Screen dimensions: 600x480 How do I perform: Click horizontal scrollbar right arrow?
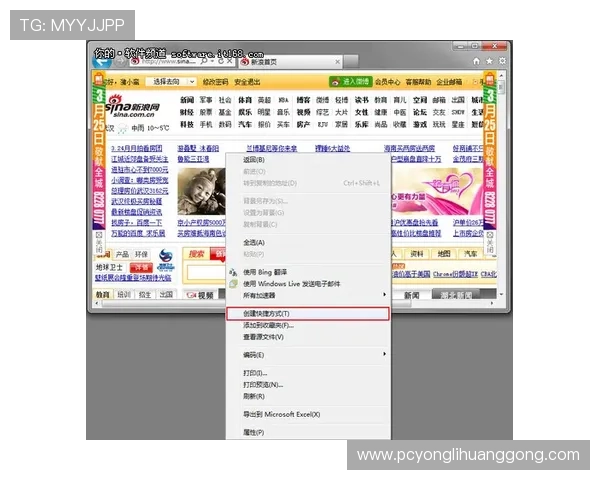(x=492, y=304)
